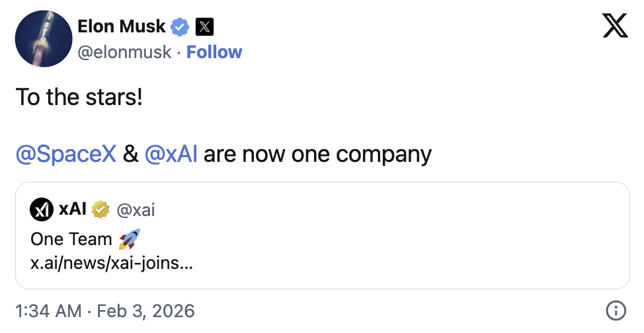
Task: Open the @elonmusk handle link
Action: (x=124, y=52)
